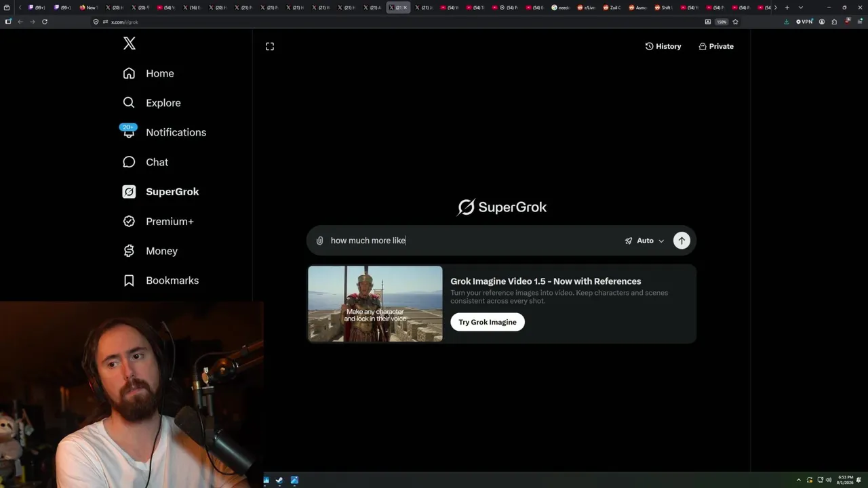The image size is (868, 488).
Task: Reload the page in the browser toolbar
Action: (45, 22)
